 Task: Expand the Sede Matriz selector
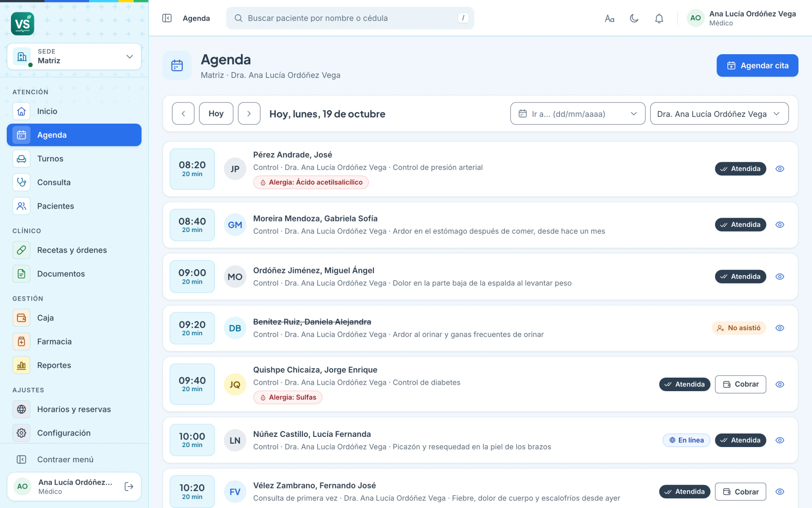click(x=74, y=56)
